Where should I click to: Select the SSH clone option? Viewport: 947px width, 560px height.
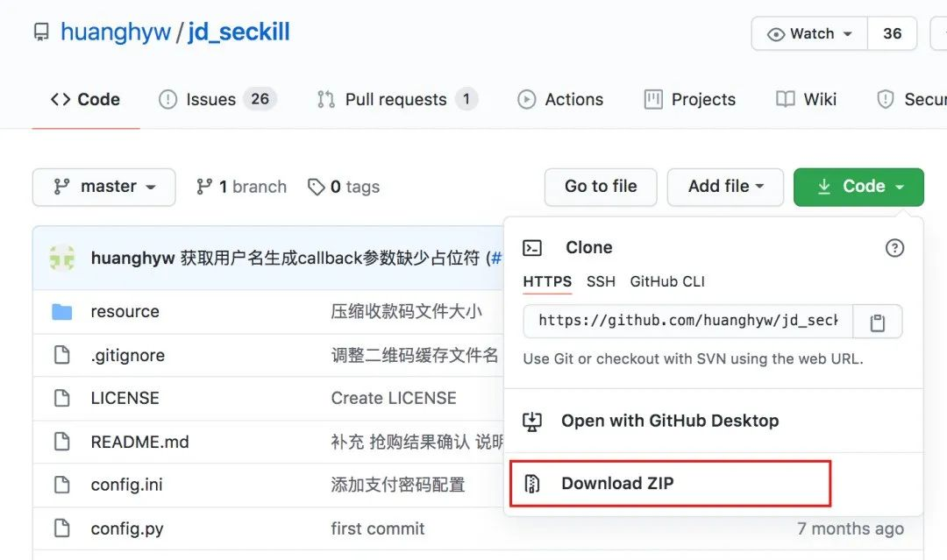click(x=601, y=281)
